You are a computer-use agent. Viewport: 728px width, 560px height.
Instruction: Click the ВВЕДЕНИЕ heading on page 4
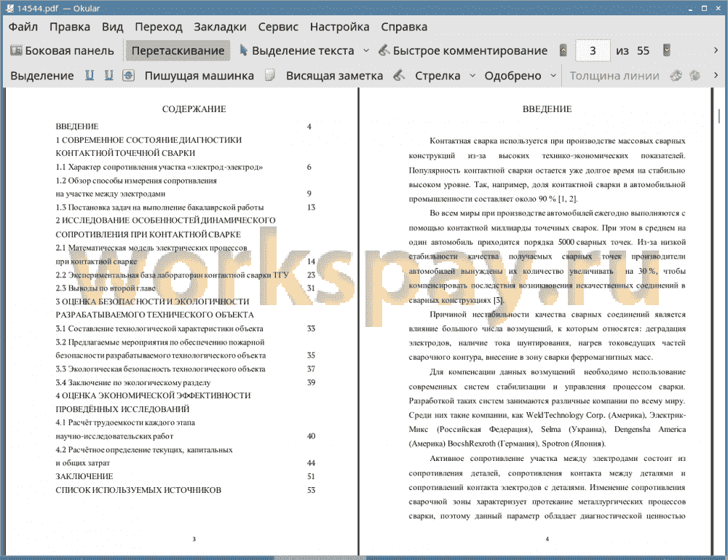click(x=547, y=109)
